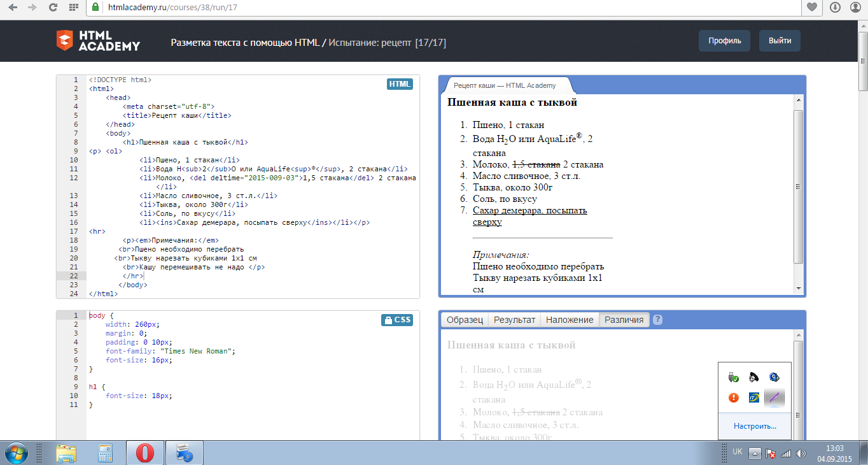Click the locked CSS badge in the editor

[397, 320]
